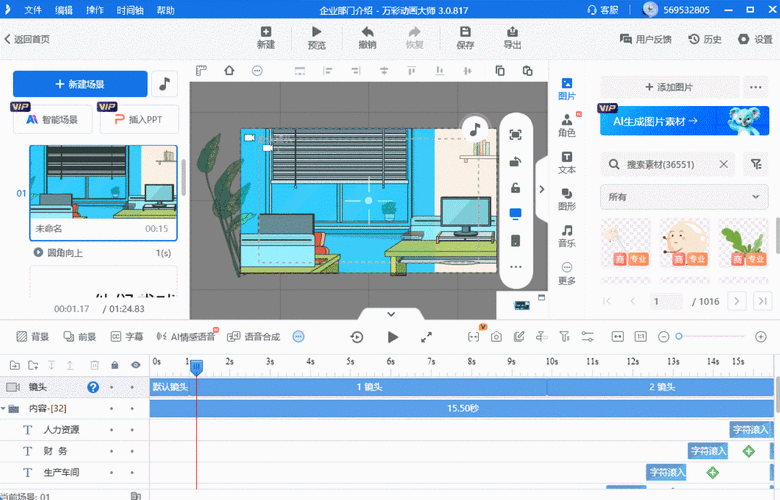Open the Music (音乐) asset panel
This screenshot has width=780, height=500.
[x=567, y=236]
